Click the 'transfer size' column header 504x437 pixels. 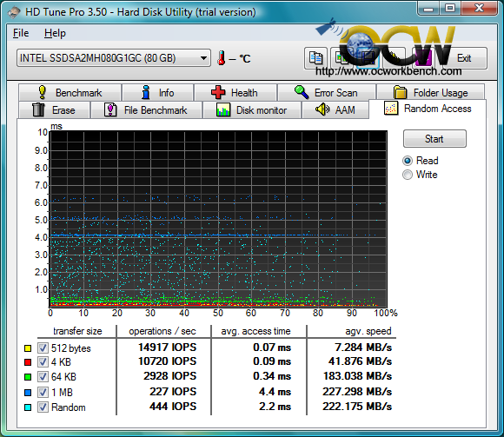77,331
